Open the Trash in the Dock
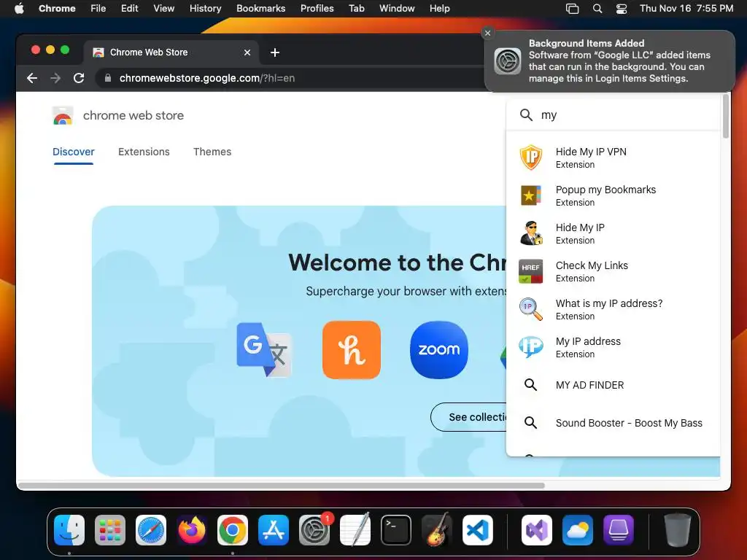The image size is (747, 560). coord(678,530)
